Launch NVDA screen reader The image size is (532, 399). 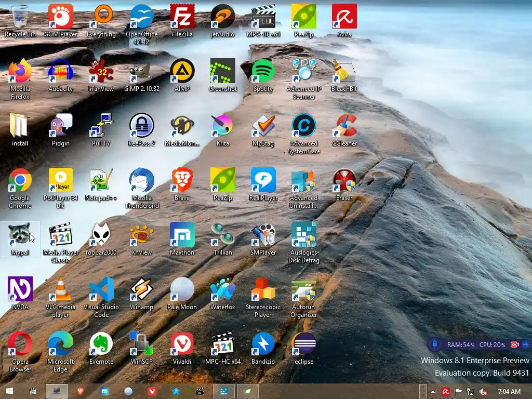click(20, 294)
